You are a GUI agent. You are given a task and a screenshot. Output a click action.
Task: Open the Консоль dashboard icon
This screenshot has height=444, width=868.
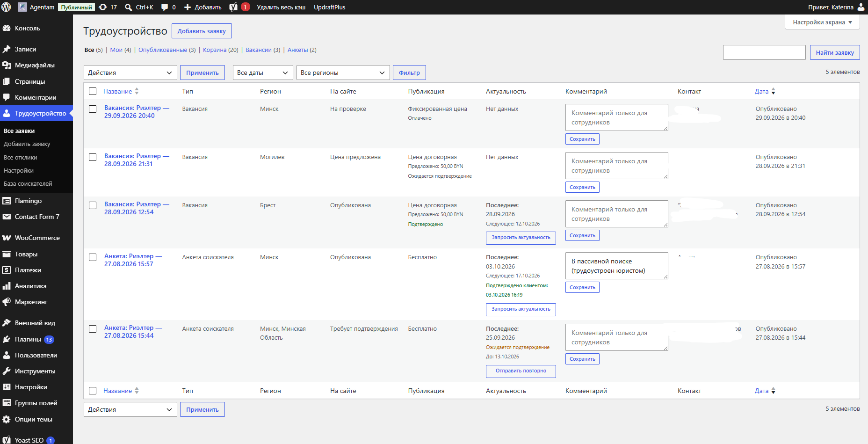tap(7, 28)
